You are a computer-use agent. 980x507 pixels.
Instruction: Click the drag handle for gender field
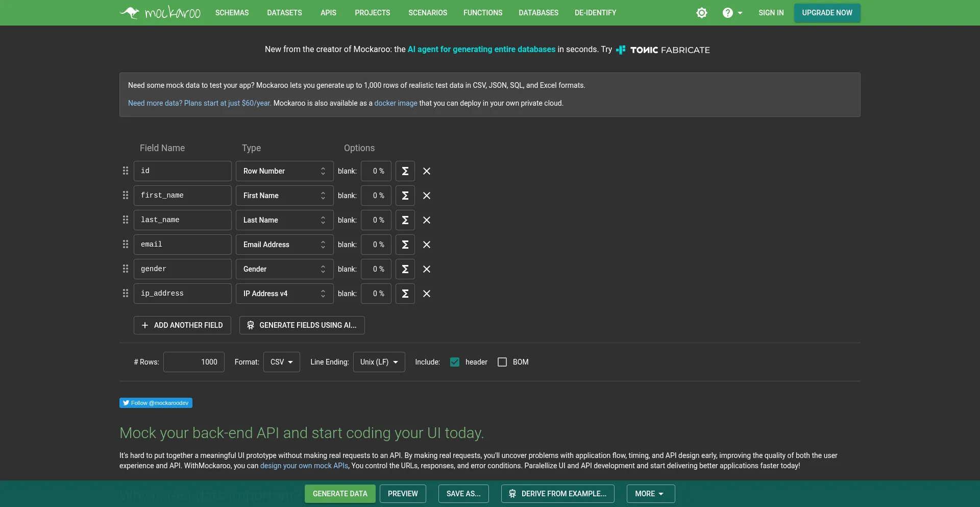(126, 269)
